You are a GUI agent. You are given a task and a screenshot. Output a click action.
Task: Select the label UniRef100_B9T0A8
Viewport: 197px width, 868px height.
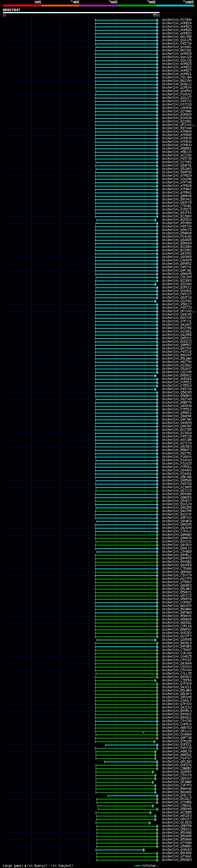pyautogui.click(x=177, y=128)
